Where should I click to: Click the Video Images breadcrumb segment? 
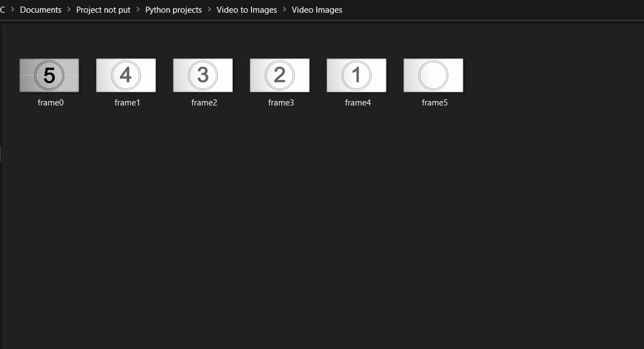(x=317, y=10)
